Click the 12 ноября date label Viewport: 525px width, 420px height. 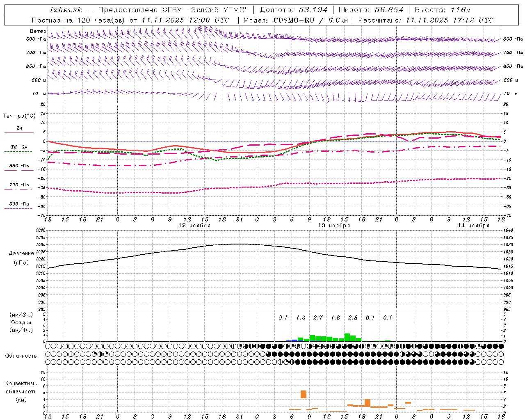pyautogui.click(x=194, y=226)
